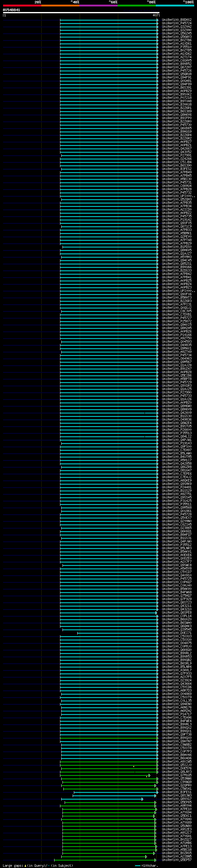Image resolution: width=197 pixels, height=868 pixels.
Task: Select the UniRef100_Q32VA2 label
Action: pyautogui.click(x=176, y=26)
